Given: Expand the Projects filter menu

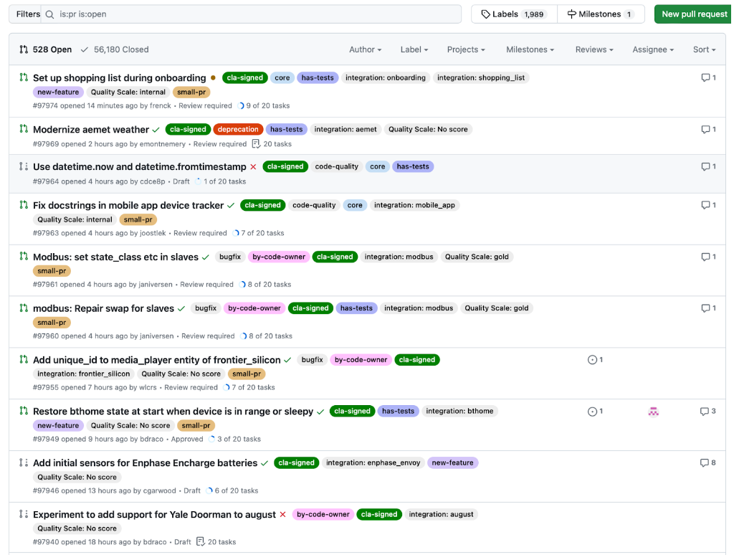Looking at the screenshot, I should pyautogui.click(x=466, y=49).
